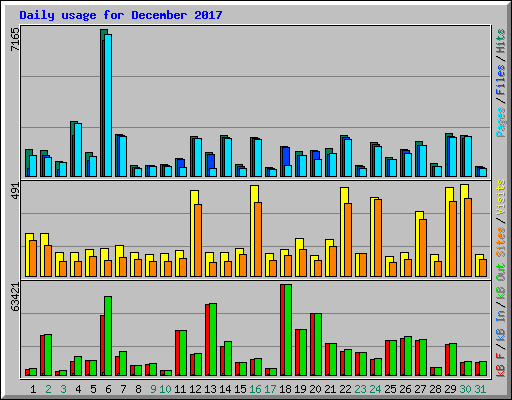This screenshot has height=400, width=512.
Task: Click the 'Daily usage for December 2017' title
Action: (121, 15)
